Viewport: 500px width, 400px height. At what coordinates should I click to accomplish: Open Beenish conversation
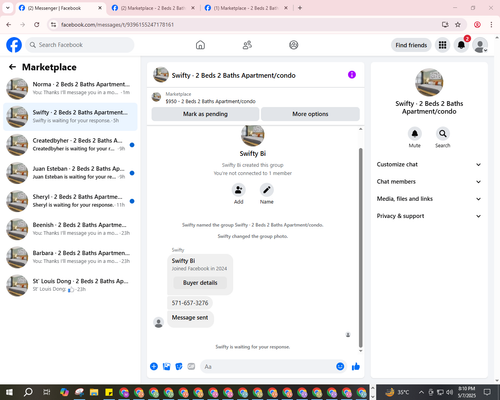(x=70, y=229)
